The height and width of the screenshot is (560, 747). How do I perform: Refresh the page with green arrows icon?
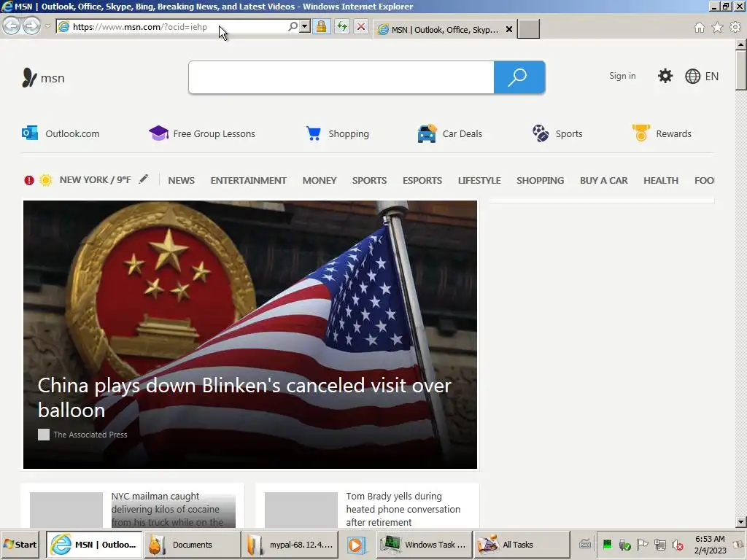(342, 26)
